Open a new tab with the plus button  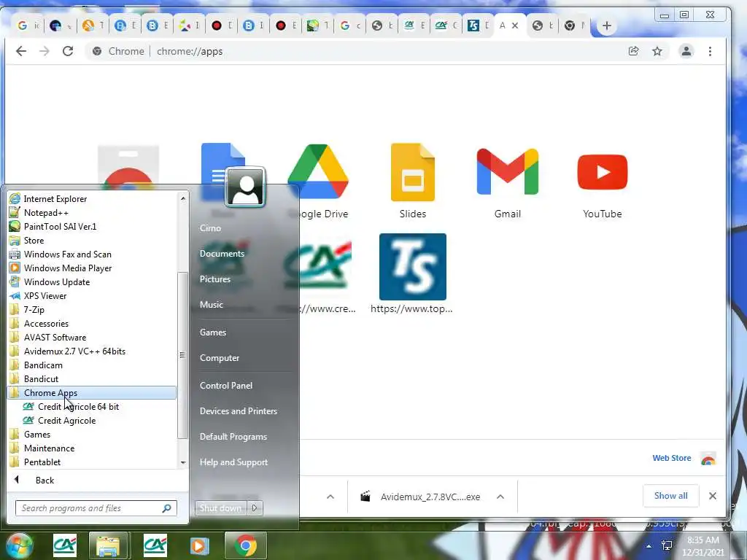(x=606, y=26)
